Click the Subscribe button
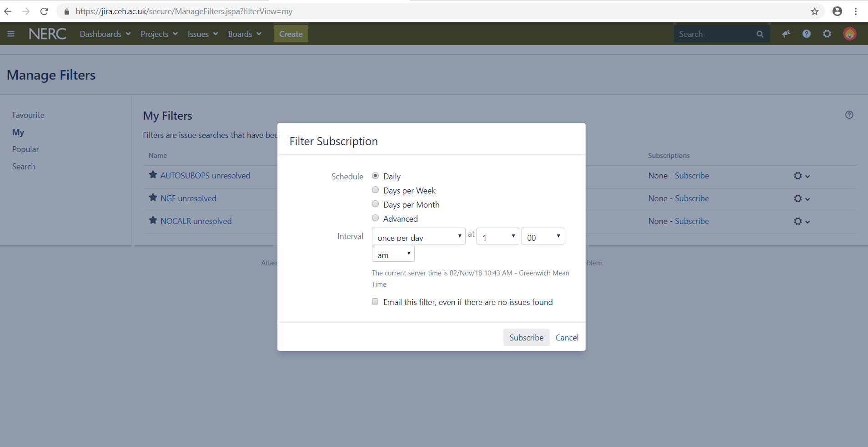 [526, 337]
